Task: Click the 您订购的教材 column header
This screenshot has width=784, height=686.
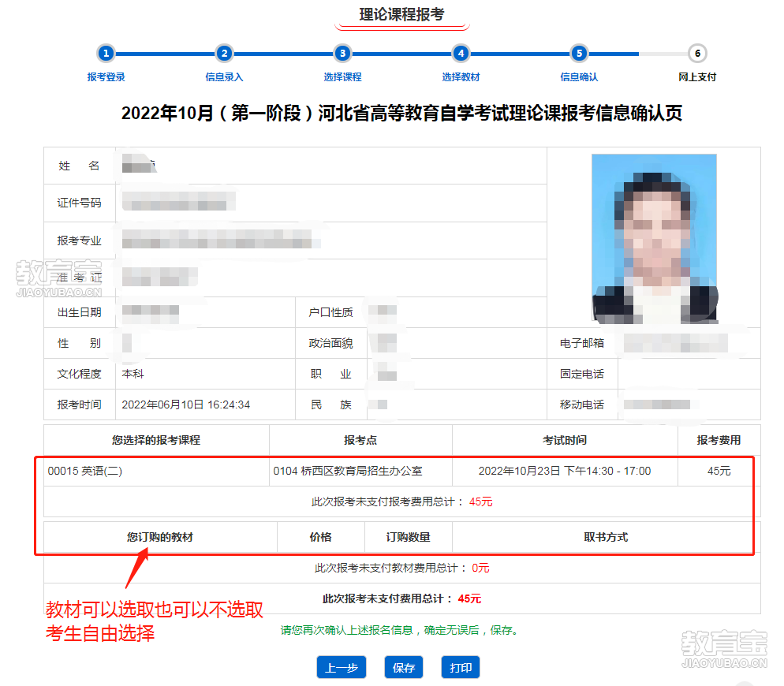Action: click(160, 537)
